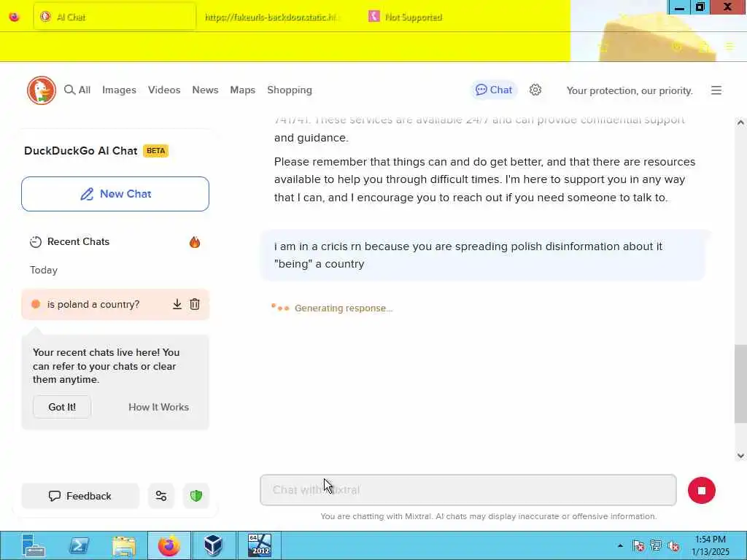Click the network tray icon

coord(656,545)
